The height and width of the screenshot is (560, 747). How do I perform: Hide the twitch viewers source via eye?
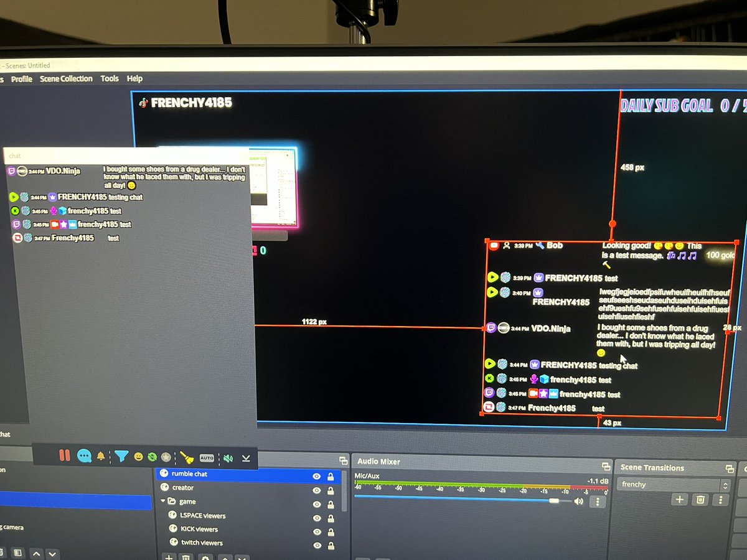point(317,546)
